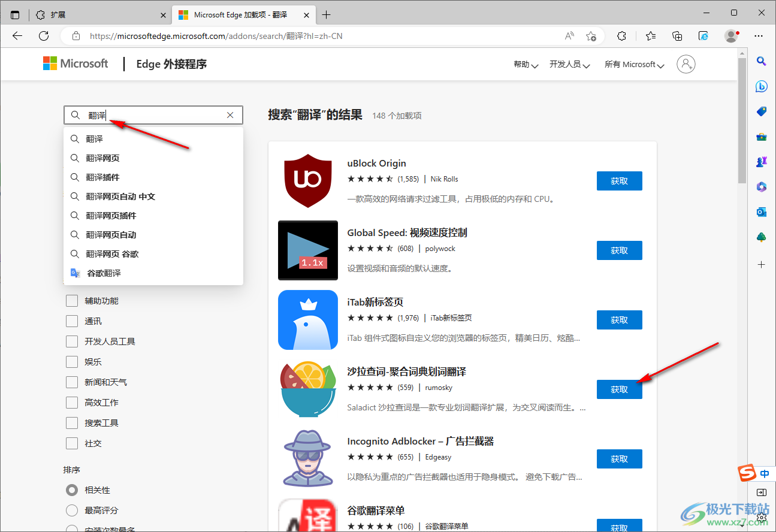Open the Shopping tag icon in the sidebar

(x=762, y=111)
